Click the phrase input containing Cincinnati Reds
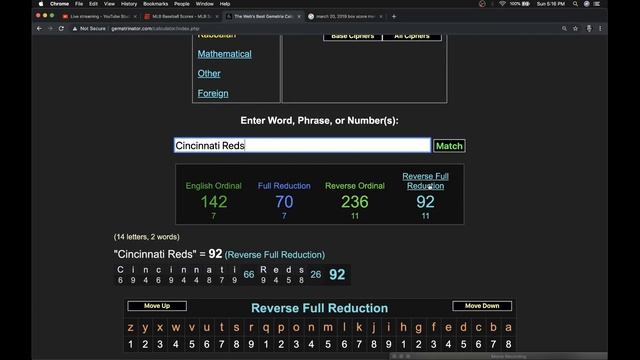This screenshot has height=360, width=640. [x=302, y=145]
